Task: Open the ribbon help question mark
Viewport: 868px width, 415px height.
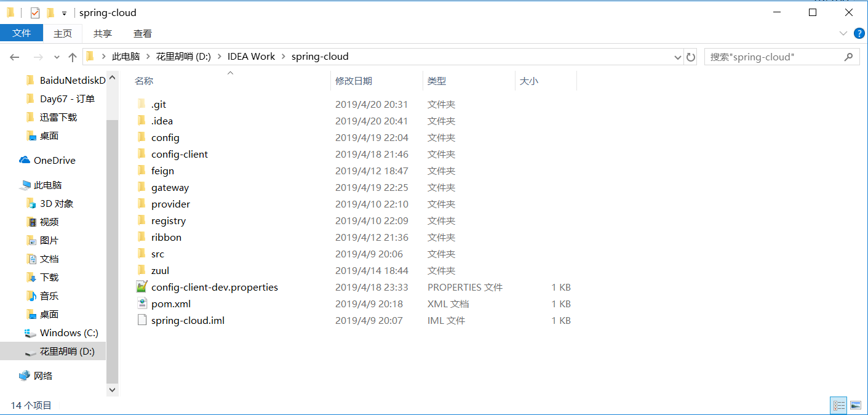Action: pos(859,33)
